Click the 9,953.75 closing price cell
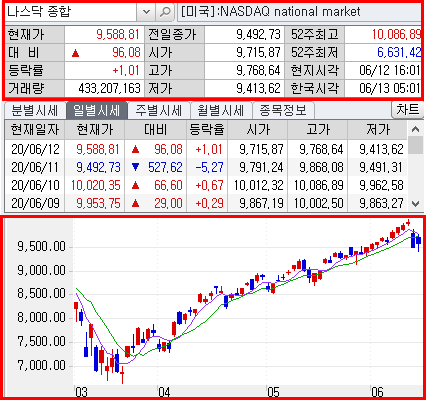426x400 pixels. 98,203
